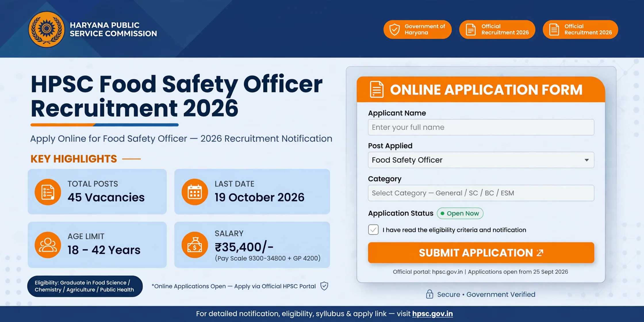The width and height of the screenshot is (644, 322).
Task: Open the Select Category dropdown field
Action: pyautogui.click(x=481, y=193)
